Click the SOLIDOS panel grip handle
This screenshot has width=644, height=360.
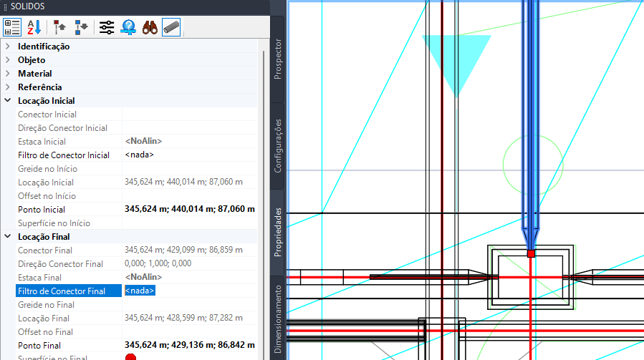[x=5, y=7]
